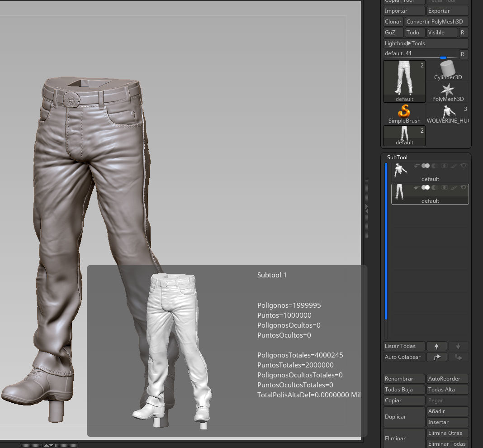Set intersection boolean mode on pants subtool
Viewport: 483px width, 448px height.
(444, 187)
